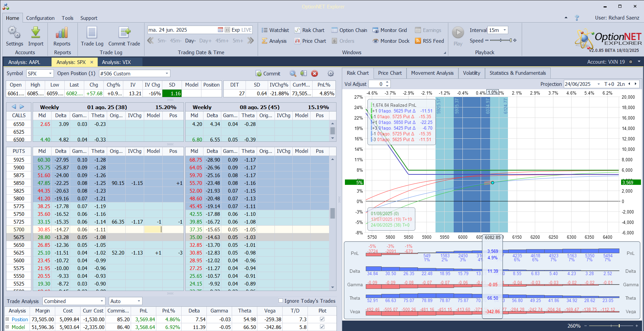Open the Watchlist window
The width and height of the screenshot is (644, 331).
coord(275,30)
